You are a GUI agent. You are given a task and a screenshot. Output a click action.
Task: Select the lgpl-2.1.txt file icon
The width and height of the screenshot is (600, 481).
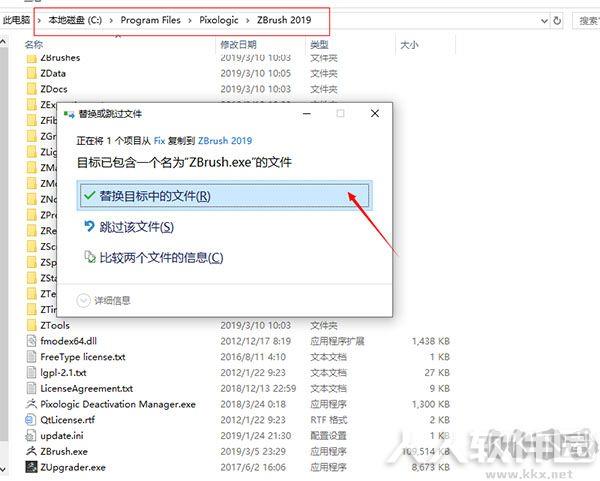[31, 372]
